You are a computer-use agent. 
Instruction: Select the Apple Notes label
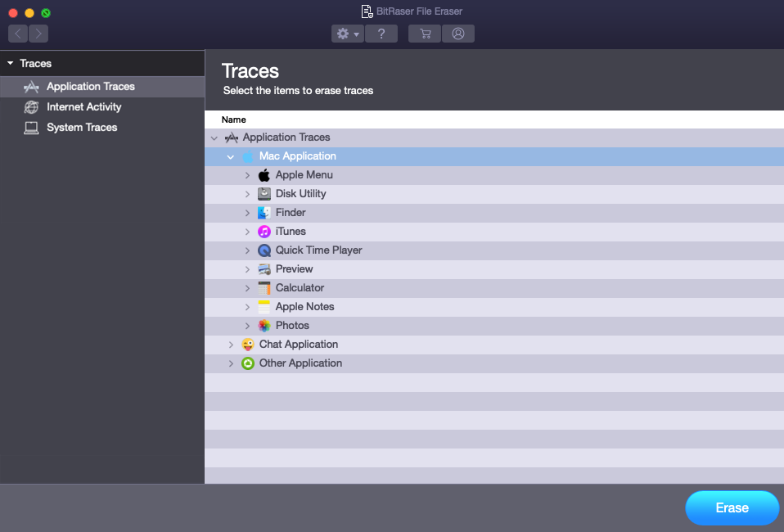304,306
